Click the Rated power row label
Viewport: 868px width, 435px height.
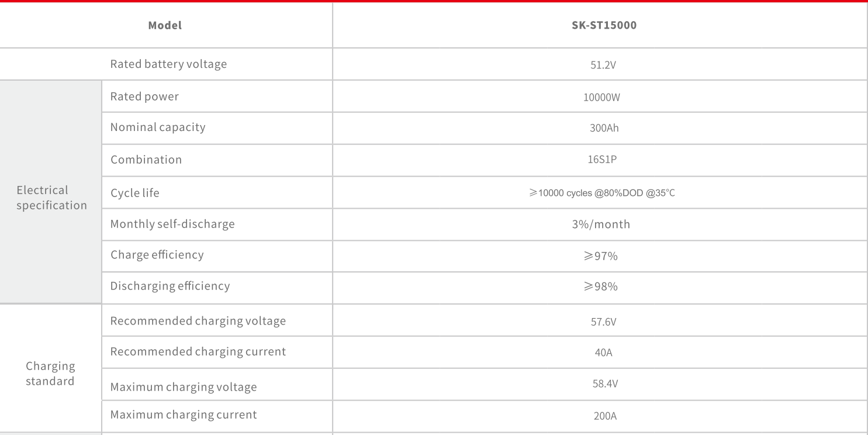pos(144,96)
